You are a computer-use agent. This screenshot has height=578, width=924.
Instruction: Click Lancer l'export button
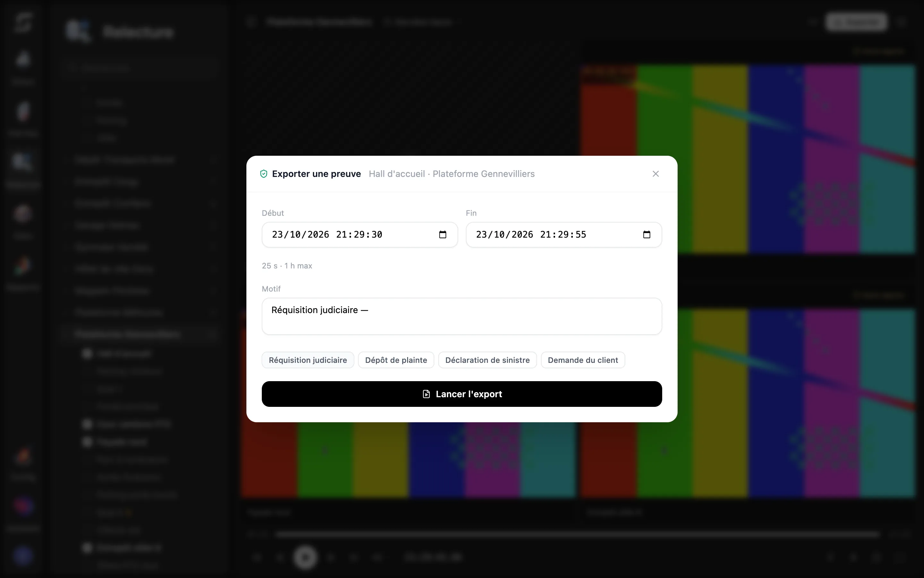462,394
